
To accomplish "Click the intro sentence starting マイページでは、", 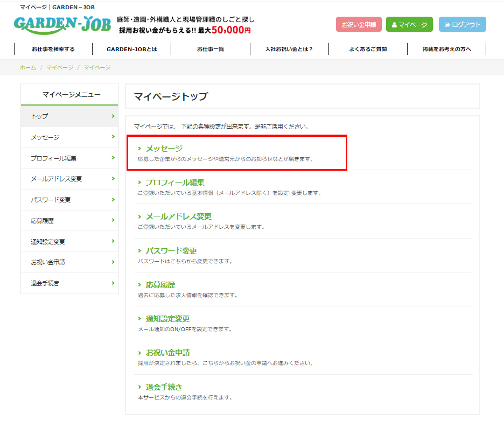I will point(221,127).
